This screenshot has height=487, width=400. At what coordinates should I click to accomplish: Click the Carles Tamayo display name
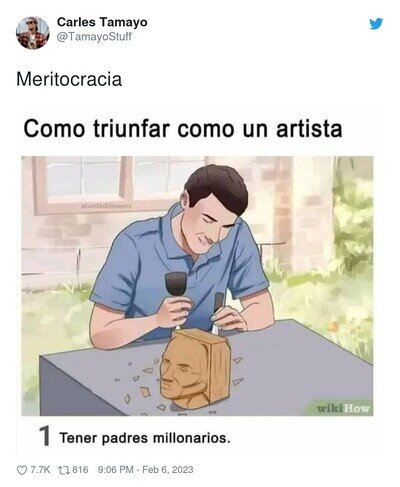[102, 22]
